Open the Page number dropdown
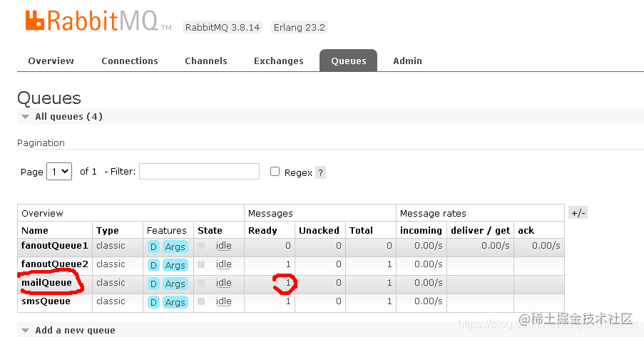Image resolution: width=644 pixels, height=337 pixels. point(59,172)
